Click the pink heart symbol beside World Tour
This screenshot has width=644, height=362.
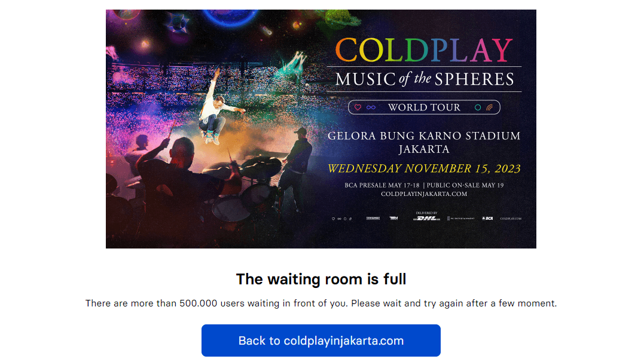coord(358,108)
